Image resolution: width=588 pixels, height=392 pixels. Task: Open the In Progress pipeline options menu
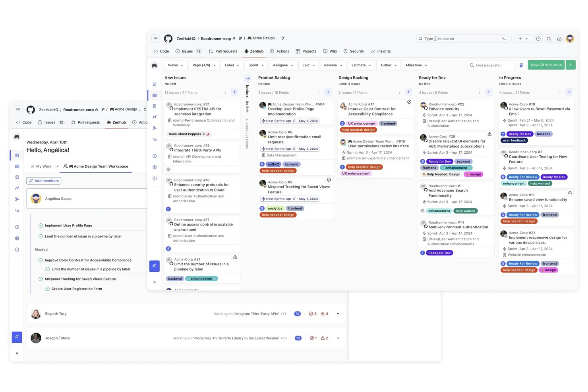point(560,92)
